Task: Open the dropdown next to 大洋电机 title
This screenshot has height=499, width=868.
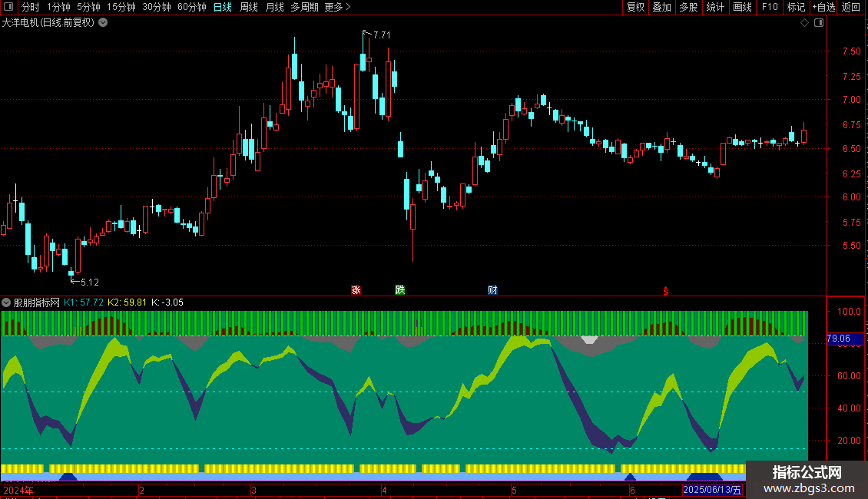Action: (103, 23)
